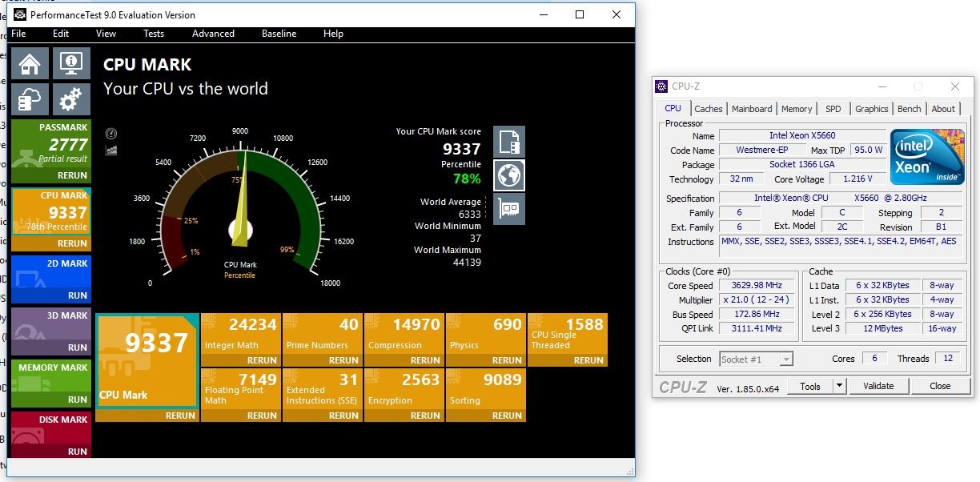Open the Help menu

pos(333,34)
